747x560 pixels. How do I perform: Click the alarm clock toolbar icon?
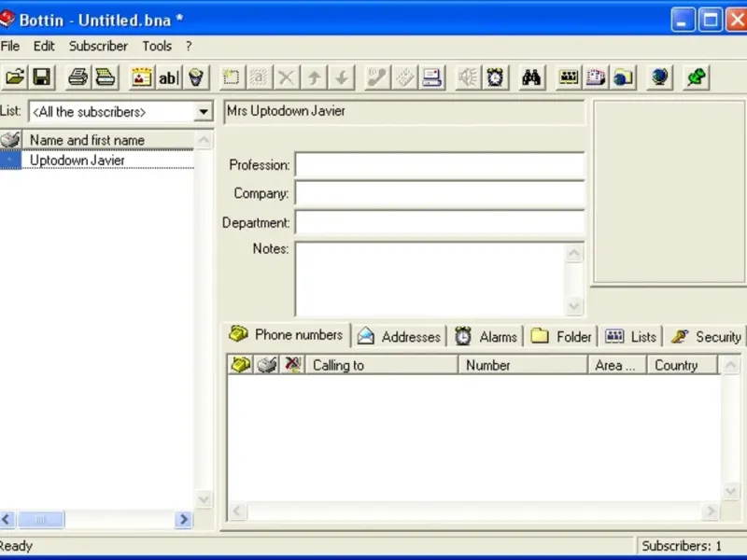496,77
